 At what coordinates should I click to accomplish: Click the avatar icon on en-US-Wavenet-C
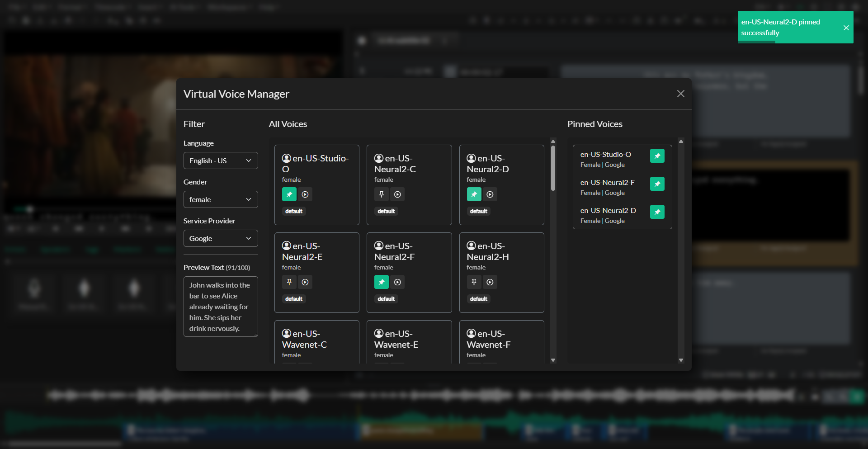coord(286,333)
